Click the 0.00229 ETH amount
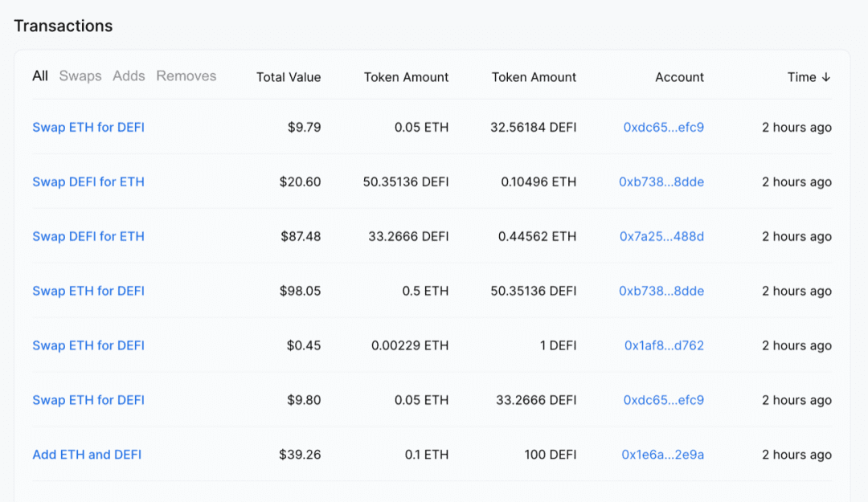This screenshot has height=502, width=868. (x=410, y=345)
